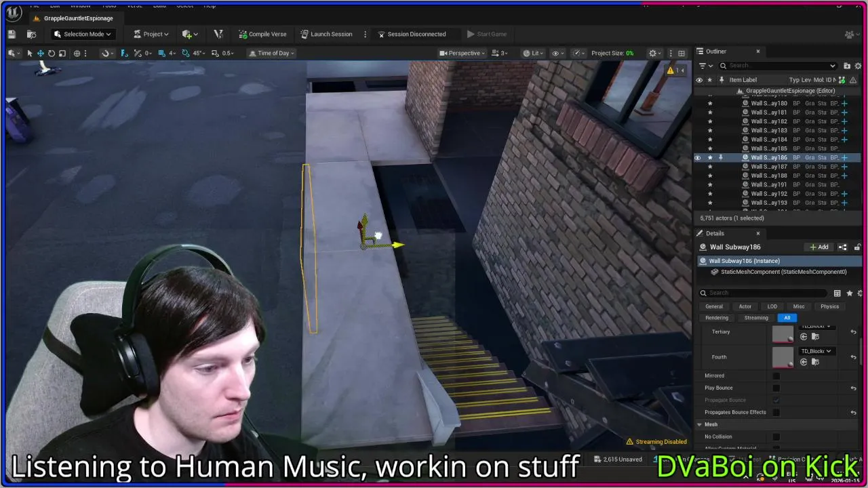Select Wall S...ay183 in the Outliner
Image resolution: width=868 pixels, height=488 pixels.
pos(769,130)
